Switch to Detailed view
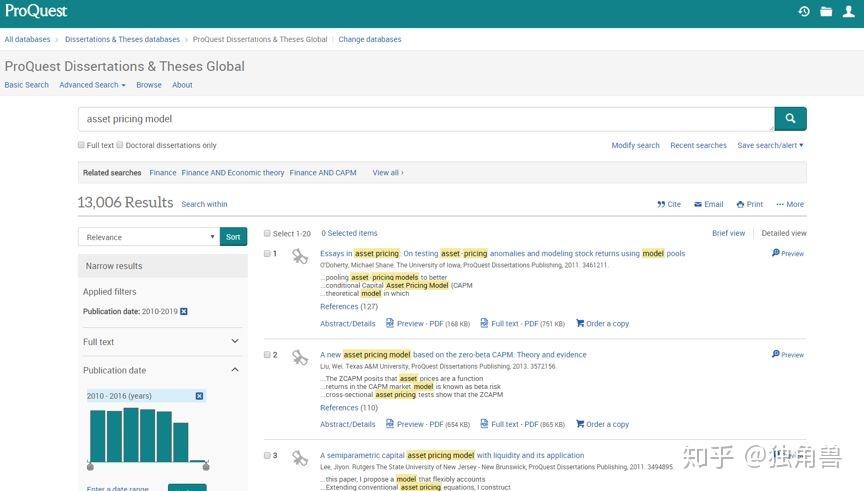The image size is (864, 491). click(x=784, y=233)
